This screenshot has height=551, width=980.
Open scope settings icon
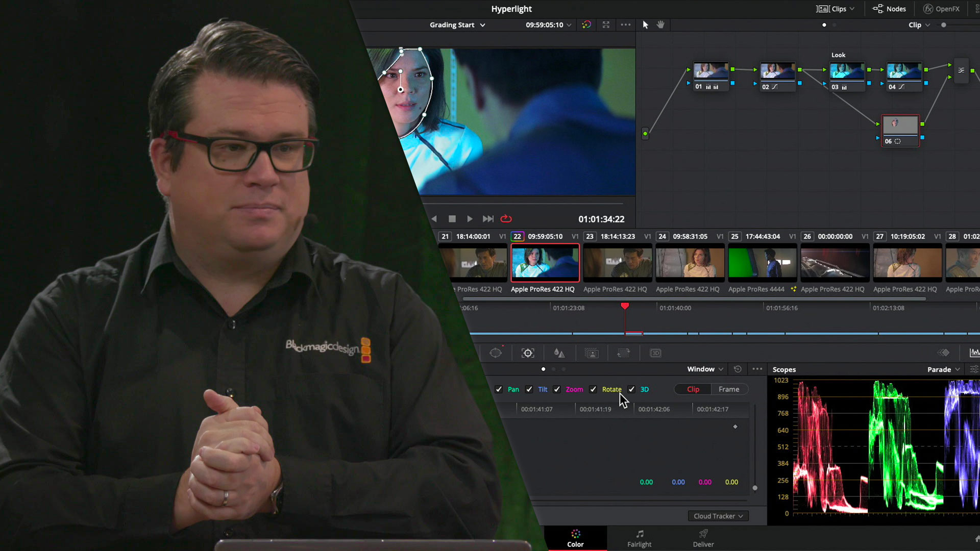click(x=974, y=369)
